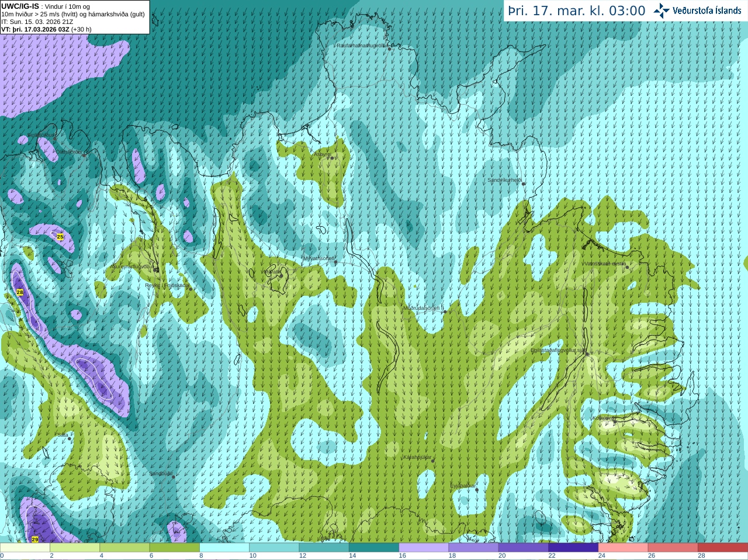Pick the 20–22 m/s purple legend swatch

pyautogui.click(x=524, y=548)
